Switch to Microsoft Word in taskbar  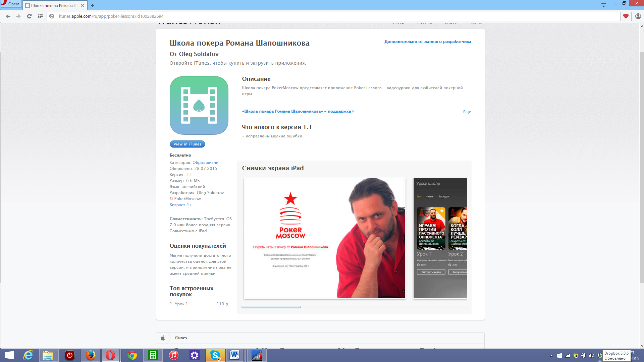[235, 355]
